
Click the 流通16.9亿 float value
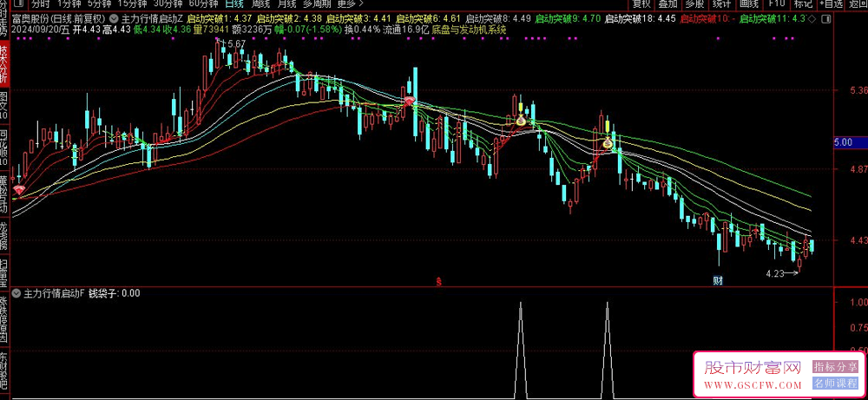405,29
